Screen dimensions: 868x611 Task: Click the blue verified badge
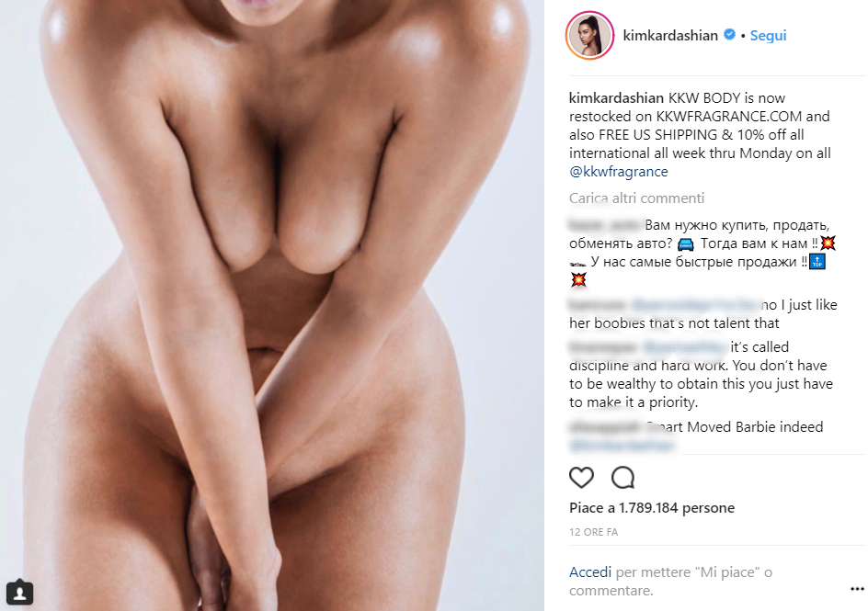coord(729,34)
